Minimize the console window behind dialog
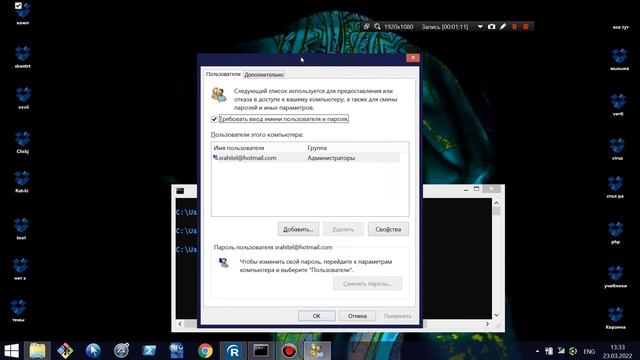The image size is (640, 360). click(x=466, y=189)
